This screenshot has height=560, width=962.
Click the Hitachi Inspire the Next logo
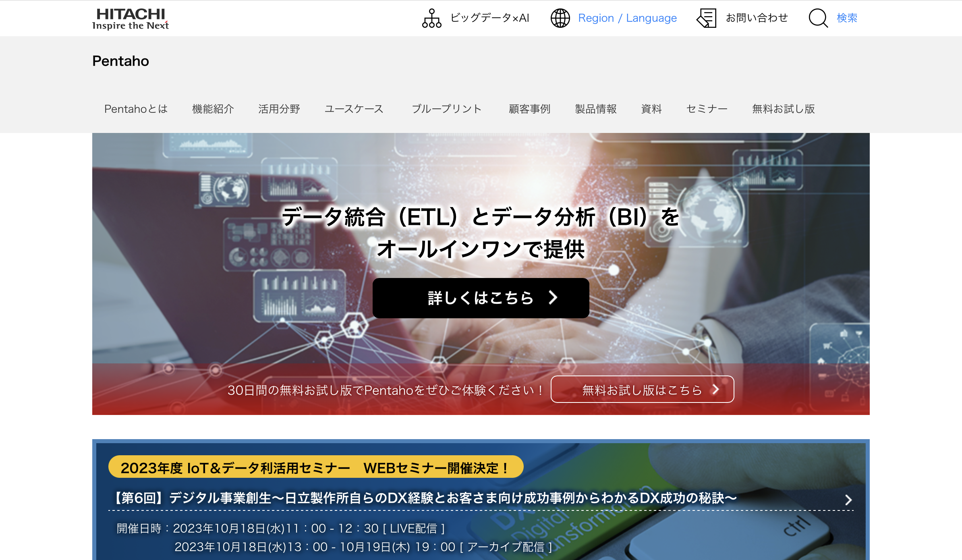coord(130,19)
